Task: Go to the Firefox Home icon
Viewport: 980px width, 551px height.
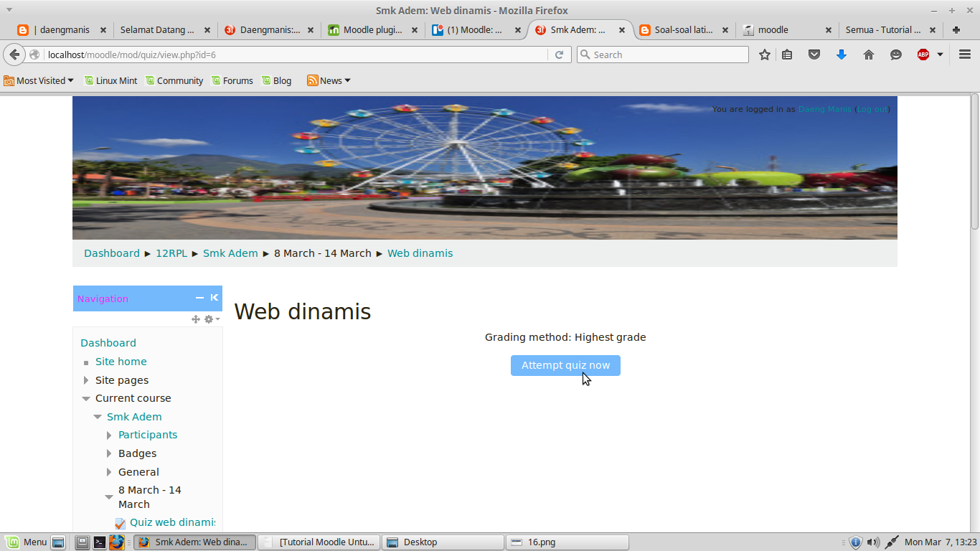Action: (x=869, y=55)
